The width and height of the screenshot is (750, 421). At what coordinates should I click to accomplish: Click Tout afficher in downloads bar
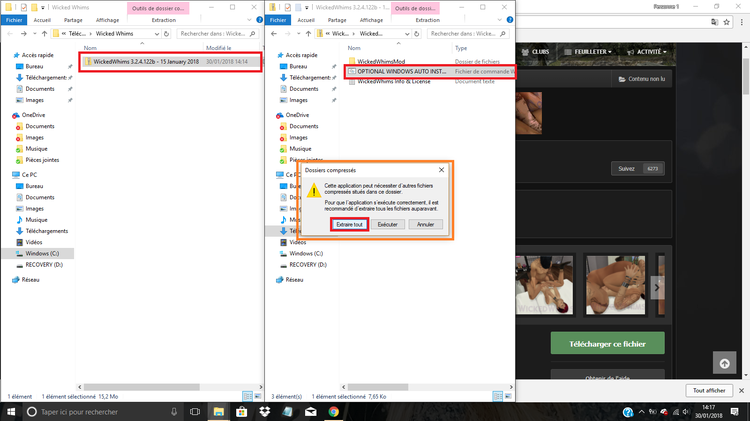point(709,390)
